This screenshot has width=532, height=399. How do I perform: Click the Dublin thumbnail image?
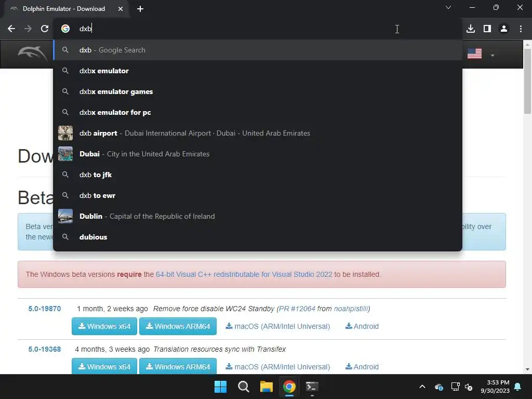65,216
